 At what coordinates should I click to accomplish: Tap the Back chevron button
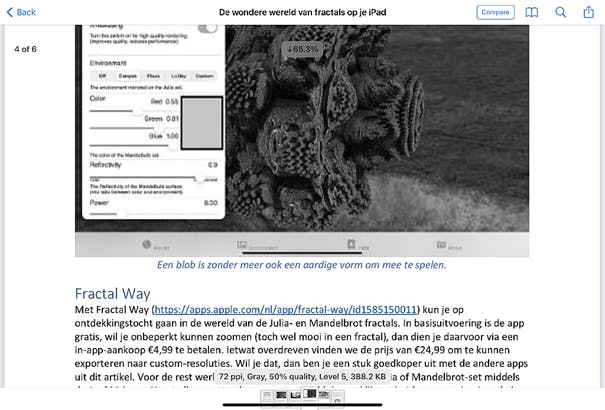click(x=21, y=12)
